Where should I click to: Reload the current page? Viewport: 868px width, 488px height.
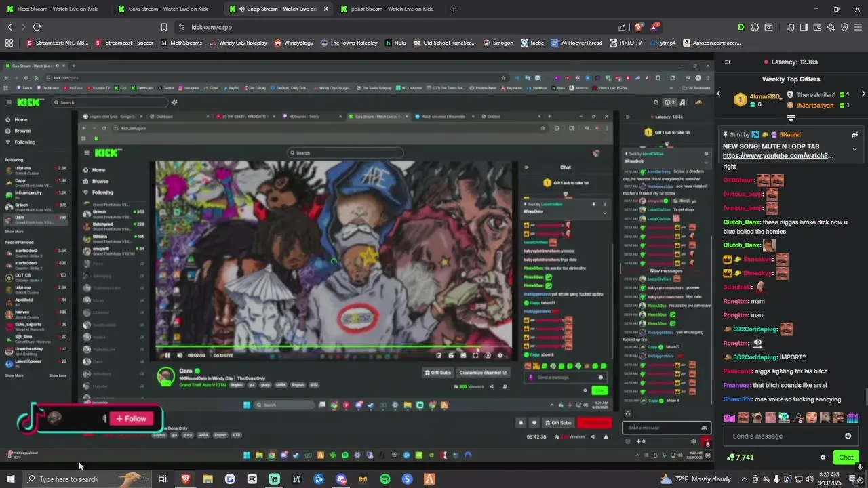37,27
